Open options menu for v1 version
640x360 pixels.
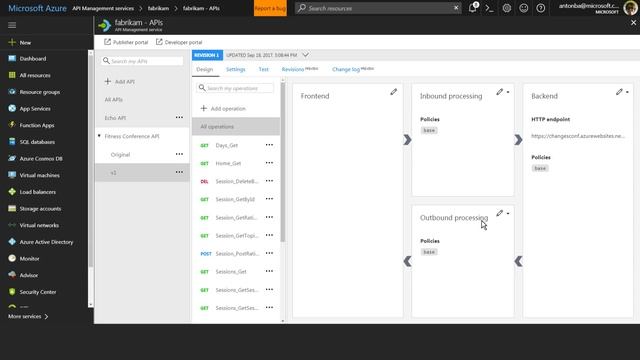(179, 172)
